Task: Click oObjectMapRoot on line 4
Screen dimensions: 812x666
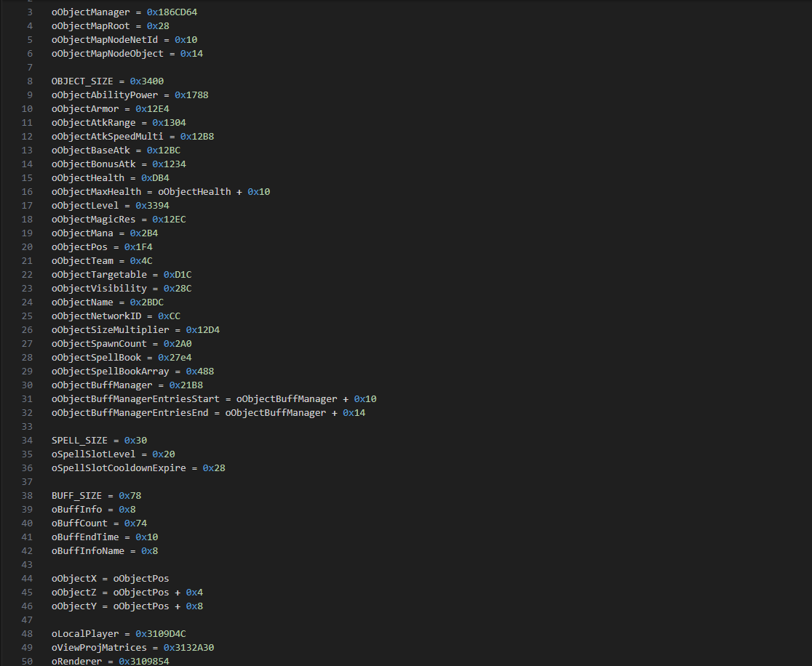Action: pos(91,26)
